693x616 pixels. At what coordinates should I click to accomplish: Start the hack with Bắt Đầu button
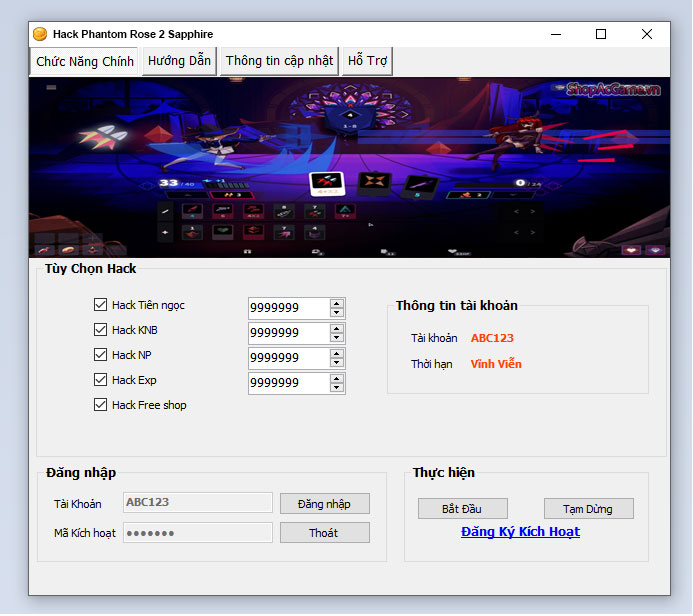[x=462, y=509]
